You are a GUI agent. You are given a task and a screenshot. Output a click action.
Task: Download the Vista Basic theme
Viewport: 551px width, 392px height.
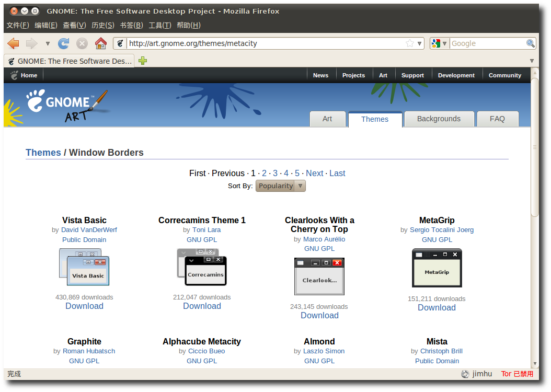pos(84,306)
